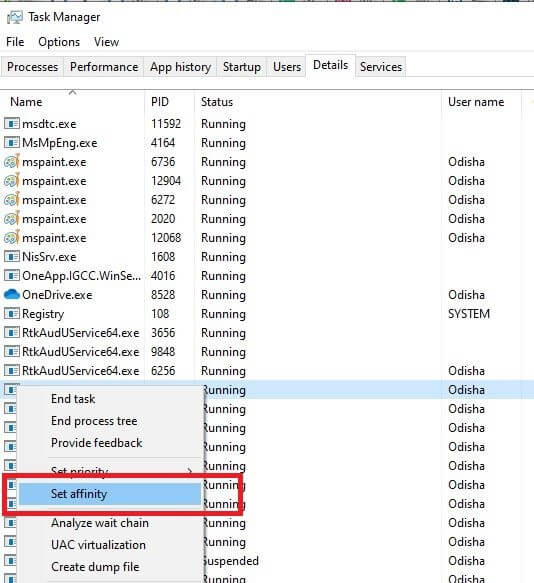The image size is (534, 583).
Task: Switch to the Startup tab
Action: coord(242,67)
